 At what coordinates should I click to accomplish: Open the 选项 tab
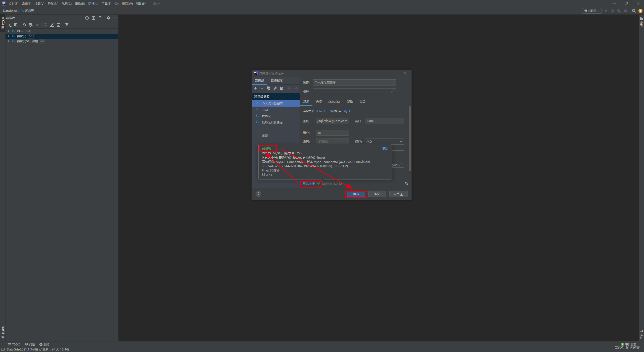coord(318,102)
